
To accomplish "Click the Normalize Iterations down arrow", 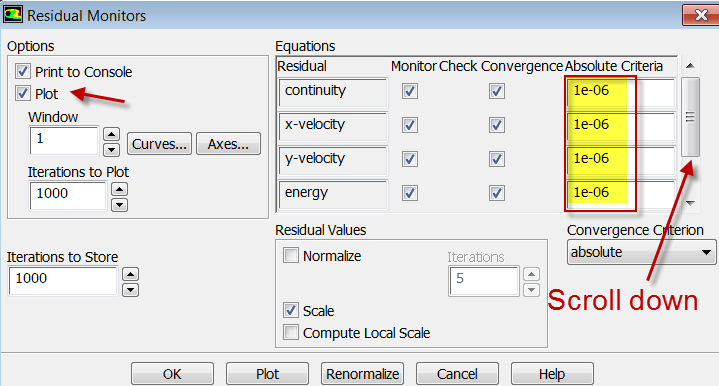I will [x=531, y=290].
